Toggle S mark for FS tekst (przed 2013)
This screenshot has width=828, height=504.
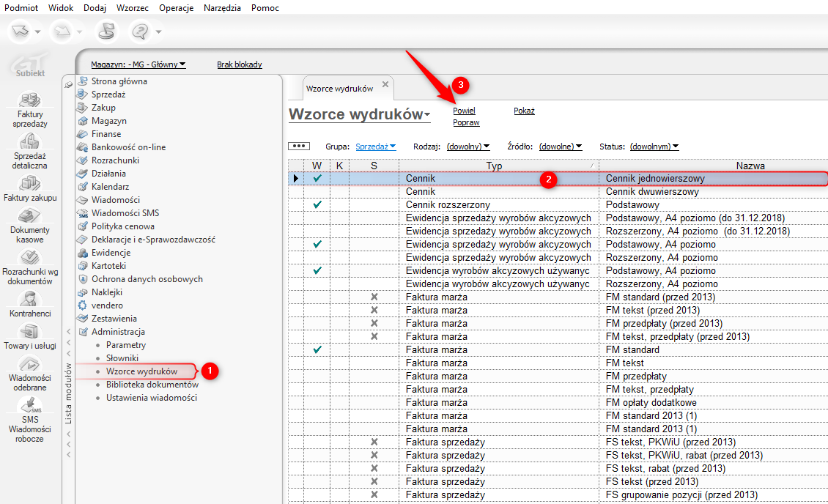pos(374,482)
